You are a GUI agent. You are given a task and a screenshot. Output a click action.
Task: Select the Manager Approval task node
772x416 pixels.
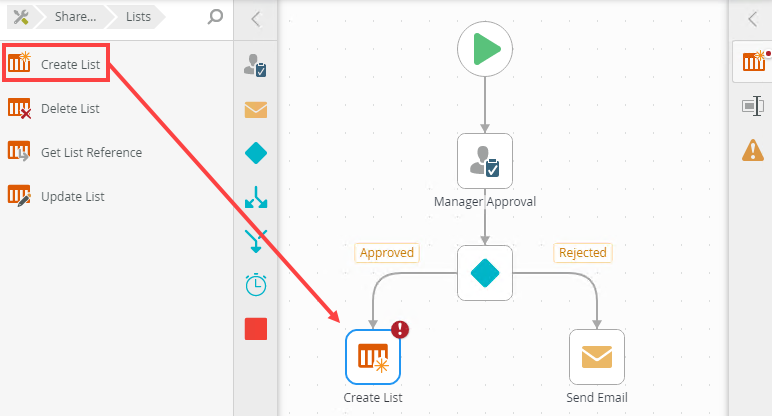coord(485,161)
